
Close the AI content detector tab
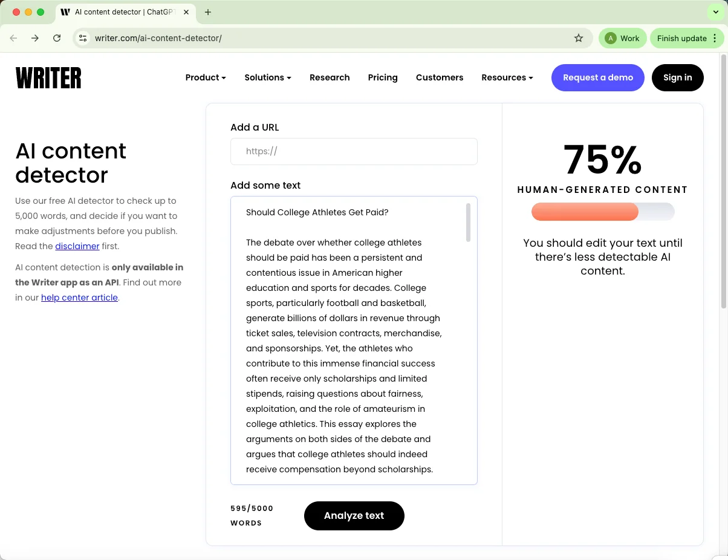click(186, 12)
